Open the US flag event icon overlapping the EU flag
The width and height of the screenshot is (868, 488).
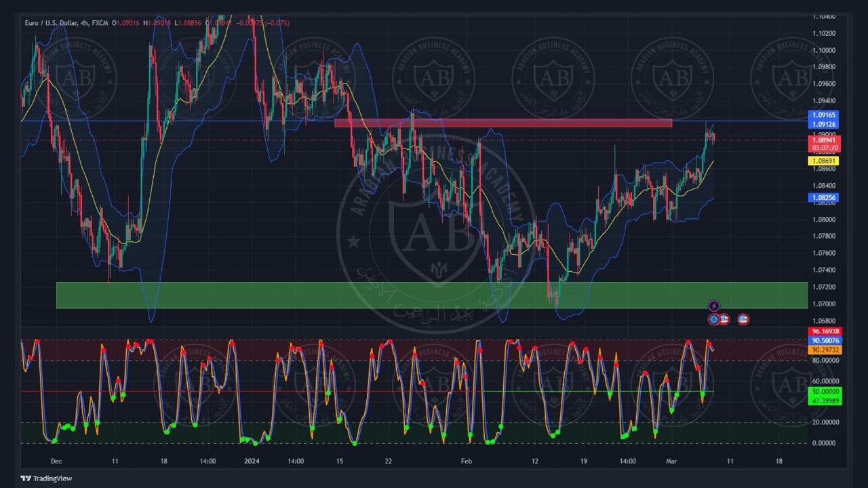click(x=724, y=319)
